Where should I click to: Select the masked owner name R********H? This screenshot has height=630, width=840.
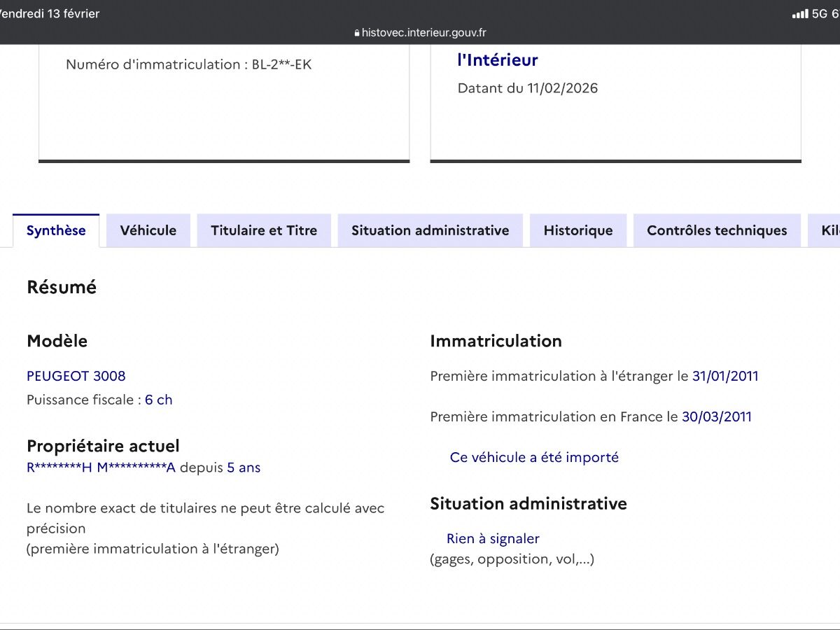coord(59,468)
